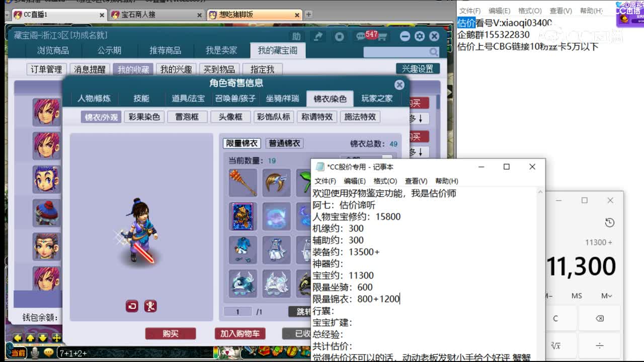Open the chat messages bubble icon
The width and height of the screenshot is (644, 362).
pyautogui.click(x=361, y=36)
